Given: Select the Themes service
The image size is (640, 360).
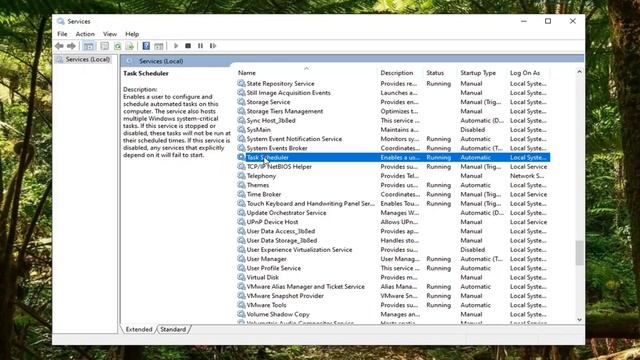Looking at the screenshot, I should [393, 185].
